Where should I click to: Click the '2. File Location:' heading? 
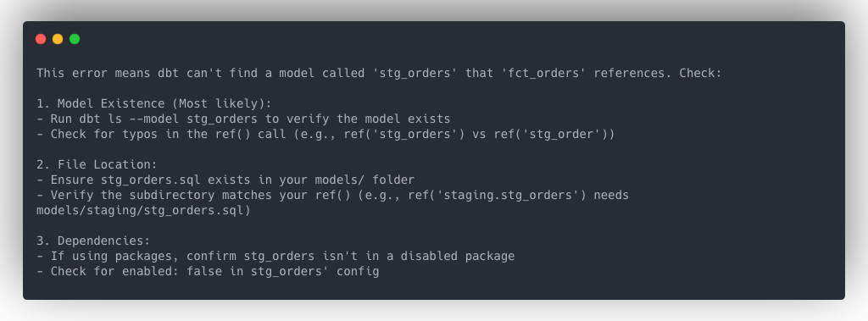(97, 164)
